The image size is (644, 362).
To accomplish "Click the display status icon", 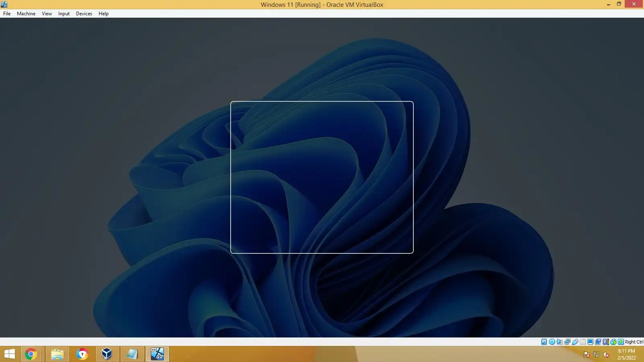I will [590, 342].
